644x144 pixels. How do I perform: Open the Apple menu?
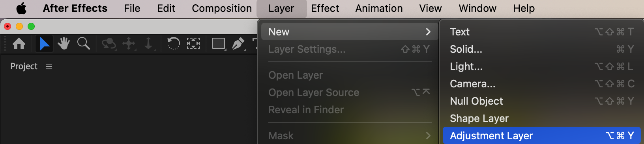tap(21, 8)
